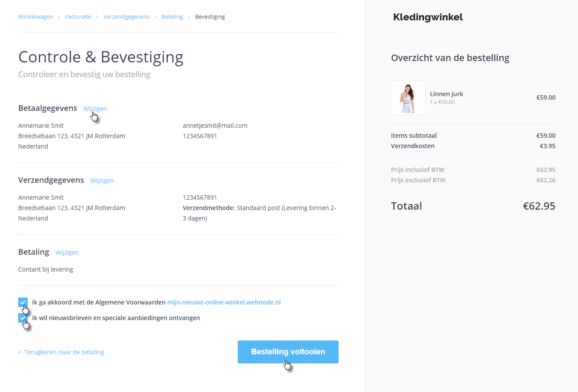The image size is (578, 392).
Task: Select the Linnen jurk product name
Action: pos(446,94)
